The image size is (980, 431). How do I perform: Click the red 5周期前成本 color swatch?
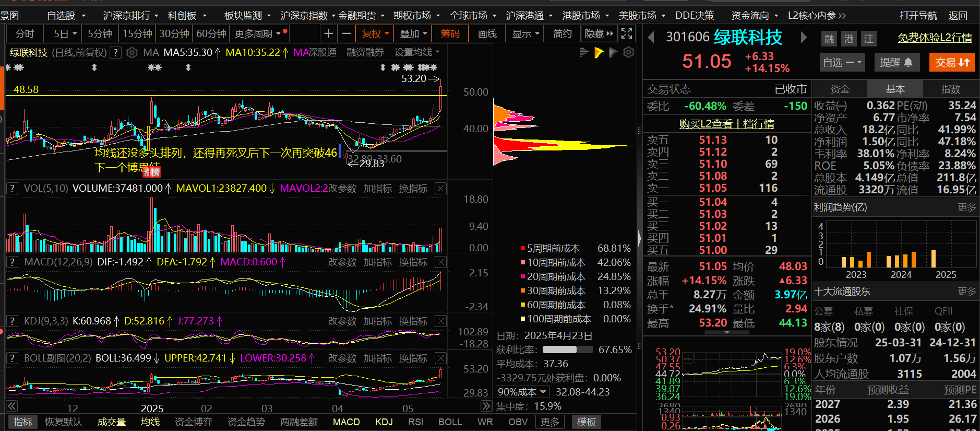tap(522, 249)
